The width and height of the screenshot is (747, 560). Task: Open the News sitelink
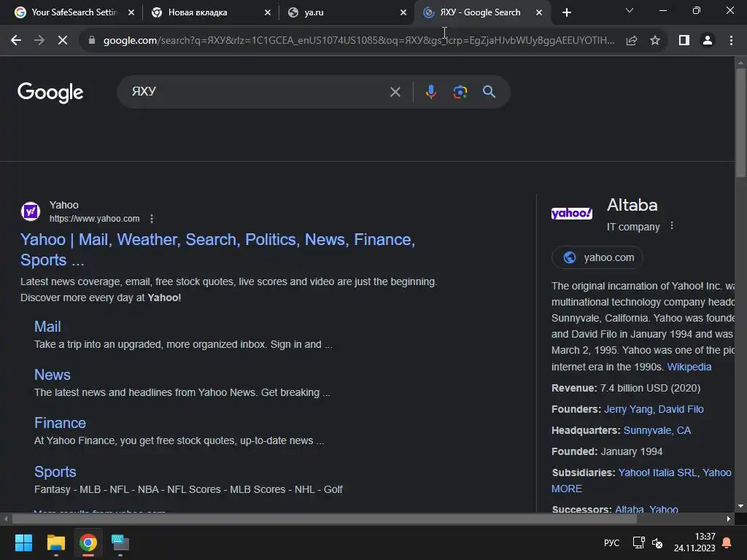point(52,375)
